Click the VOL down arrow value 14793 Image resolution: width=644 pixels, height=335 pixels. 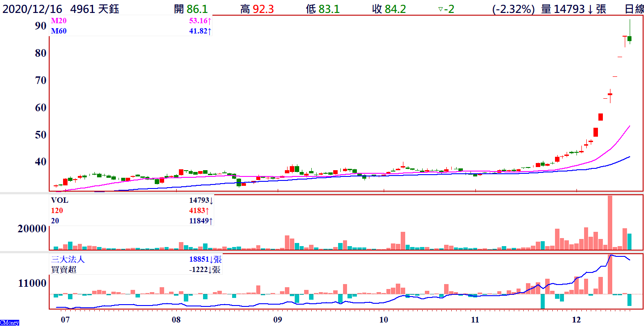click(x=201, y=201)
